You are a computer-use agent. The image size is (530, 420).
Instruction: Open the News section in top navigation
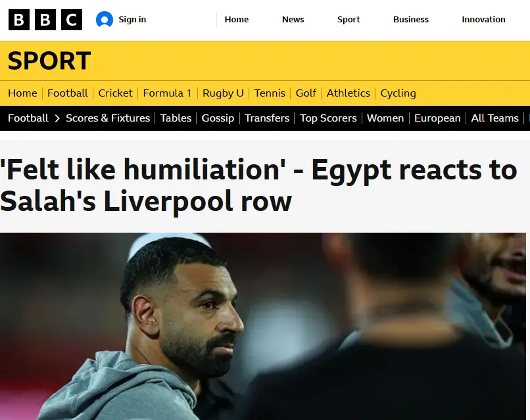293,20
